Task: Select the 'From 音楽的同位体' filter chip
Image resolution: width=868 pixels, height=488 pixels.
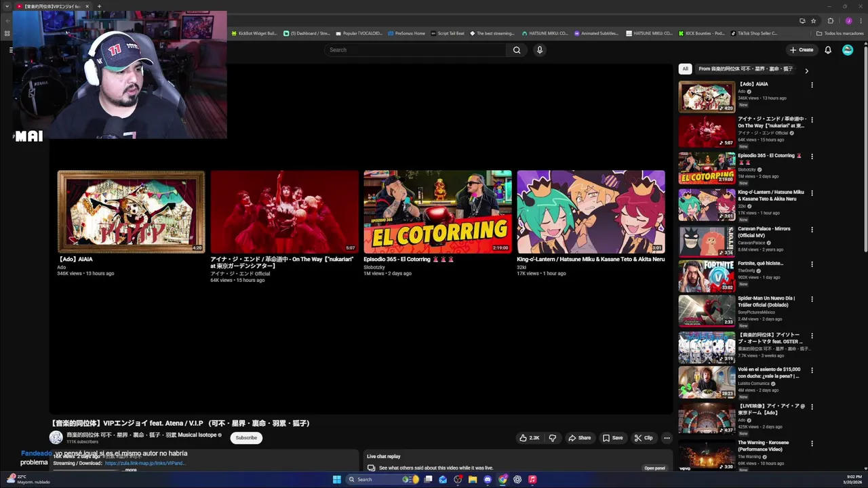Action: [745, 68]
